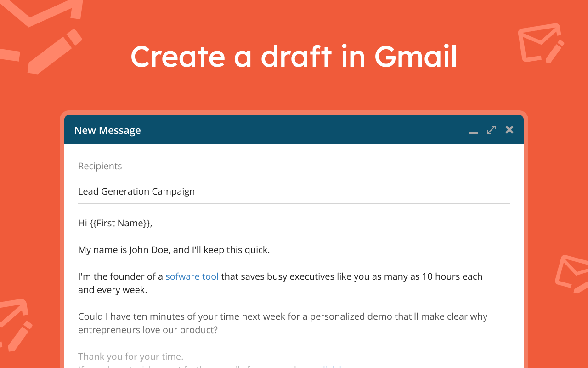Click the Thank you for your time line
Image resolution: width=588 pixels, height=368 pixels.
coord(131,356)
